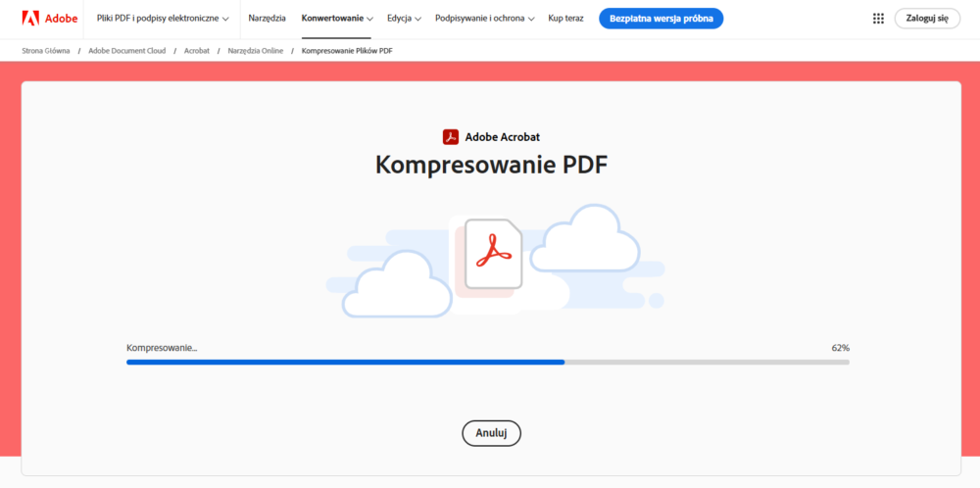Open Narzędzia Online breadcrumb link
This screenshot has width=980, height=488.
pyautogui.click(x=255, y=51)
